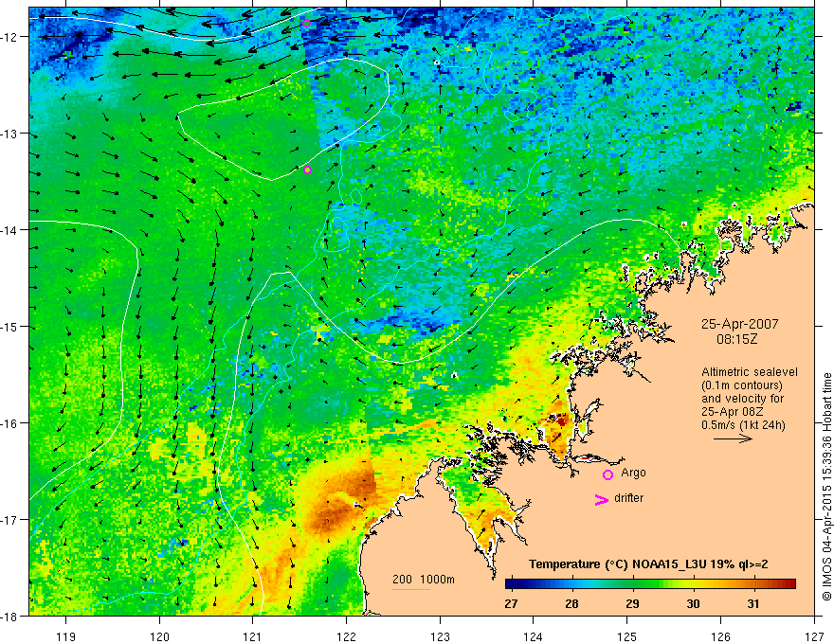Click the longitude axis label '119'
This screenshot has width=834, height=644.
pos(66,636)
